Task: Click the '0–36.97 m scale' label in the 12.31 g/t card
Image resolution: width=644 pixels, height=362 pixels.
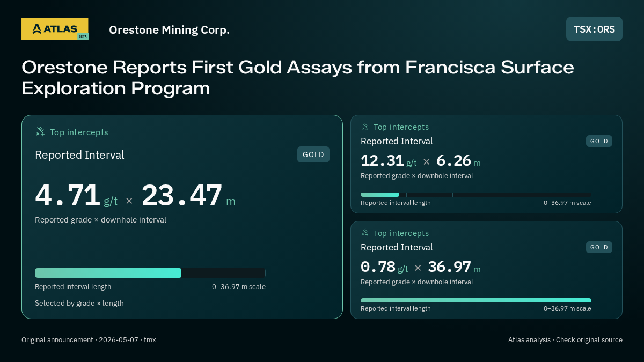Action: [x=567, y=203]
